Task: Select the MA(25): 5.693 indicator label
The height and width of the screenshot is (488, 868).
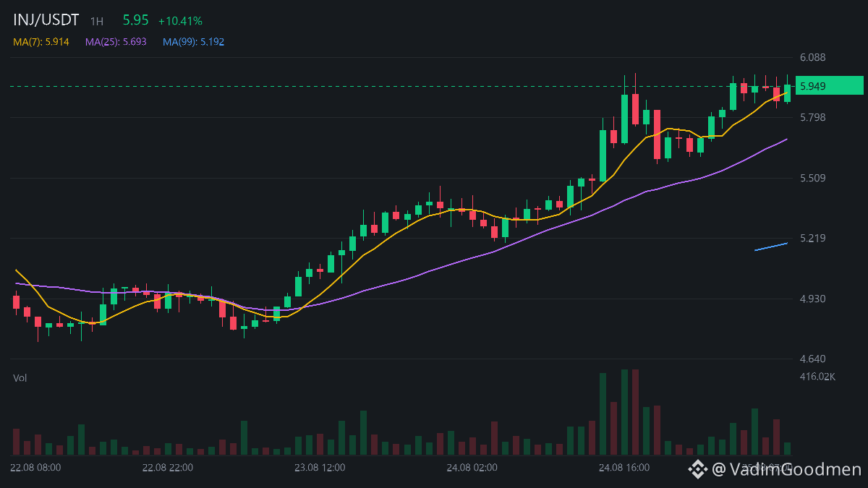Action: [x=116, y=42]
